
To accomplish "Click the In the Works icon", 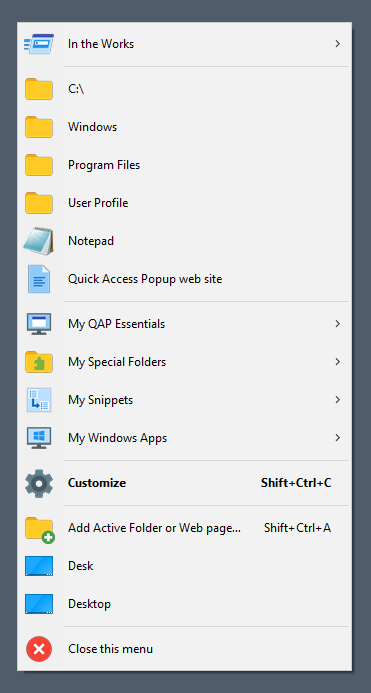I will tap(39, 44).
